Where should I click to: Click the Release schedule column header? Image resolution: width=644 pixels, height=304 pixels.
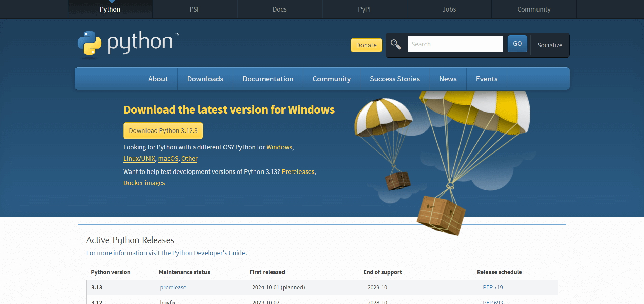click(x=499, y=272)
